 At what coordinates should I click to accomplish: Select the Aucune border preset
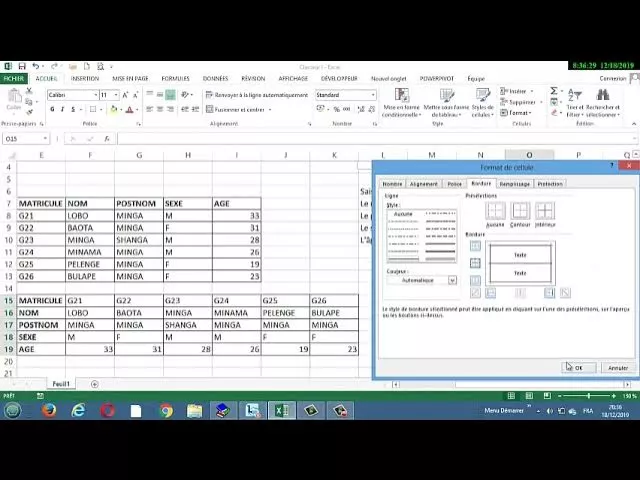(495, 211)
